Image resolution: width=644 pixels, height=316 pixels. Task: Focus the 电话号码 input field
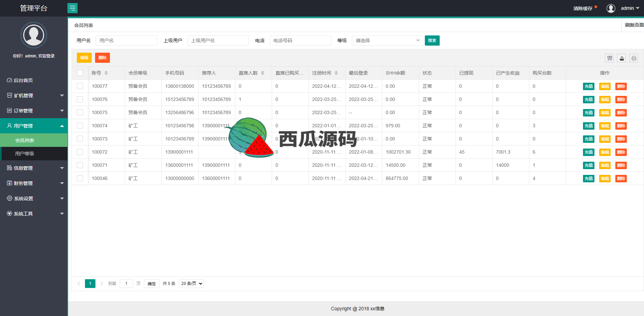click(300, 41)
